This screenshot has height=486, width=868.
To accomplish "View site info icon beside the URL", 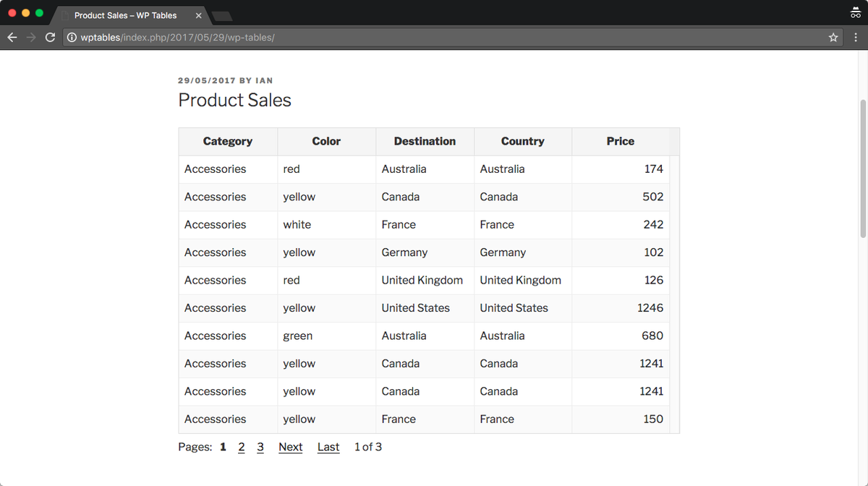I will pyautogui.click(x=72, y=37).
